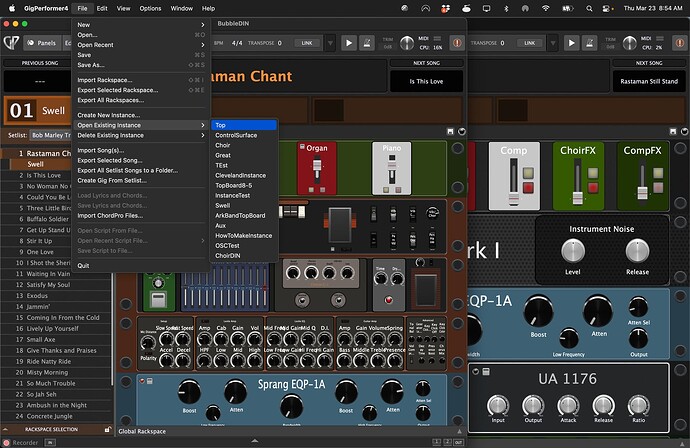Select ArkBandTopBoard instance in submenu
690x448 pixels.
tap(244, 216)
